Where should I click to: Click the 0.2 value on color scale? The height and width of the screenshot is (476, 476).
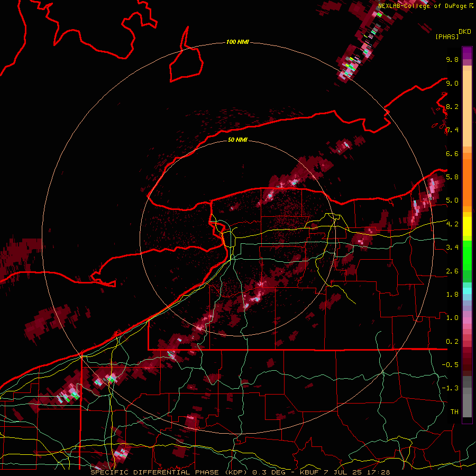(x=452, y=342)
